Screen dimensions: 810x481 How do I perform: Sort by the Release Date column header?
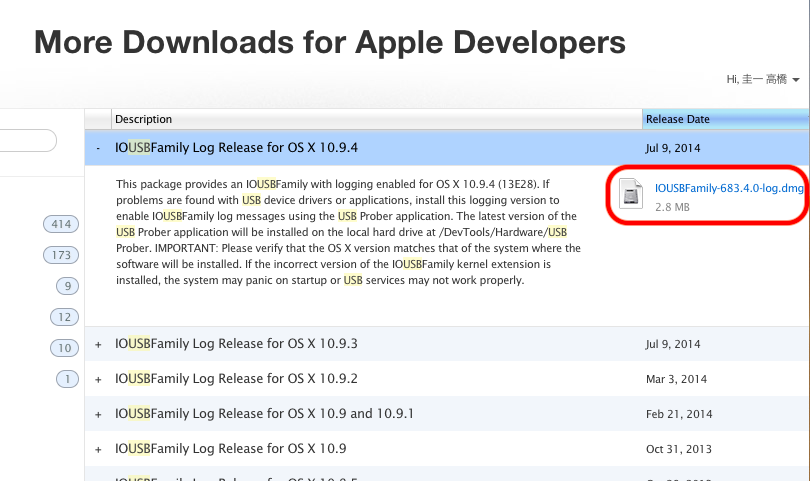coord(726,119)
